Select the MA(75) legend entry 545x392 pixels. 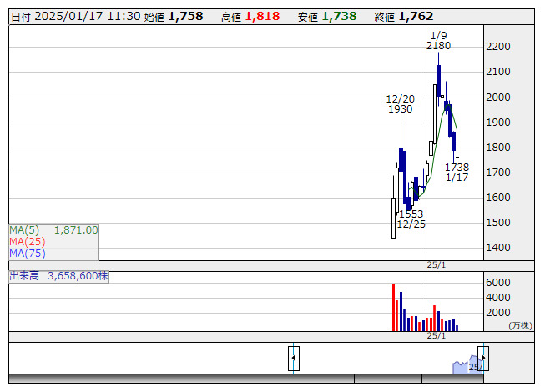pyautogui.click(x=28, y=254)
